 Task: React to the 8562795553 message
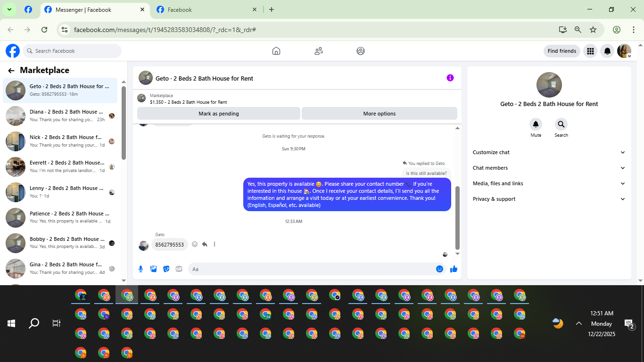(195, 244)
